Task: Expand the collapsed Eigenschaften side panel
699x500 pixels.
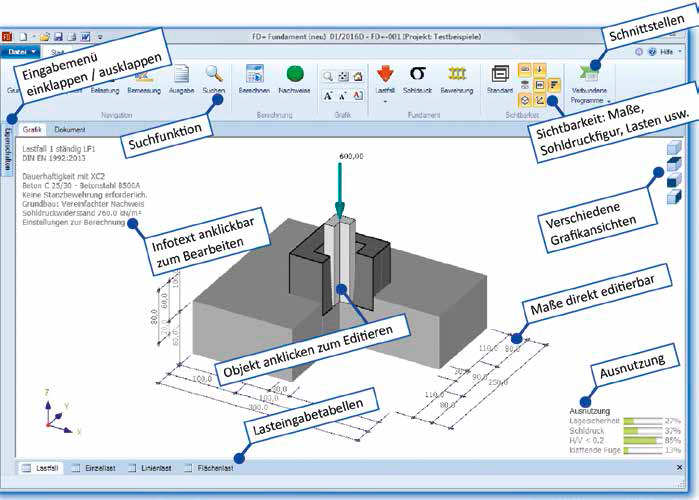Action: click(x=7, y=149)
